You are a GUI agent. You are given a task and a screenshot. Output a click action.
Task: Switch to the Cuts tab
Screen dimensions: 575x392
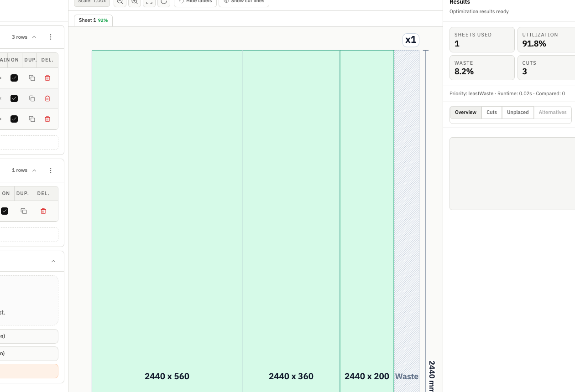pyautogui.click(x=491, y=112)
